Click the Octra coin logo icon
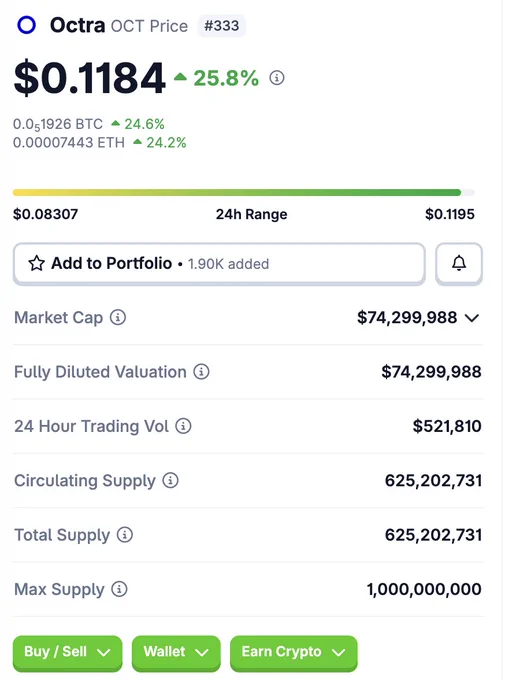This screenshot has height=680, width=505. coord(26,25)
